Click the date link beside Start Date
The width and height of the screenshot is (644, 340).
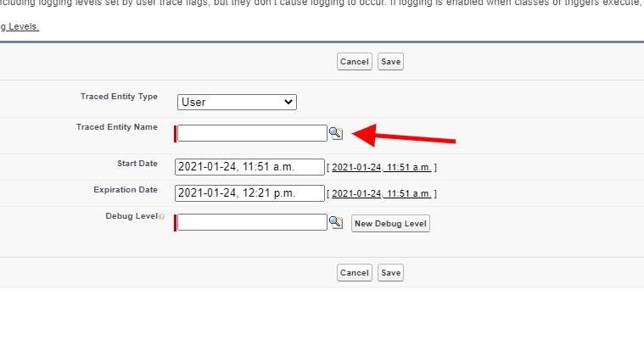click(382, 167)
